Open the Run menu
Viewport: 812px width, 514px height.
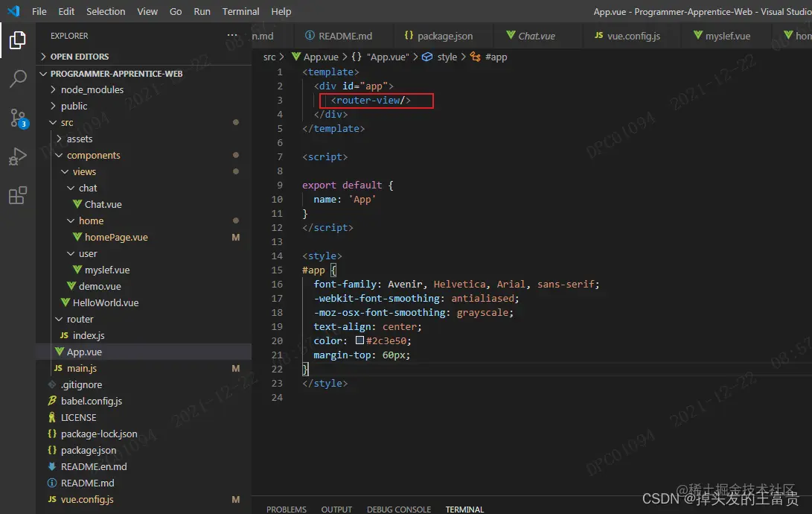[202, 11]
